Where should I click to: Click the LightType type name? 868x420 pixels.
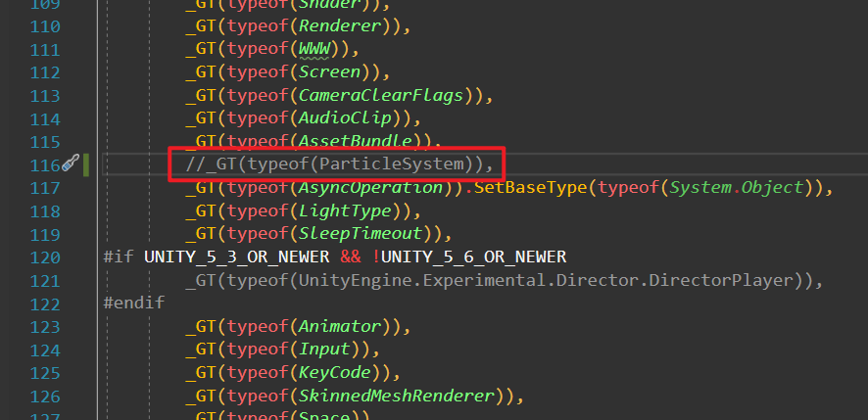(x=346, y=210)
